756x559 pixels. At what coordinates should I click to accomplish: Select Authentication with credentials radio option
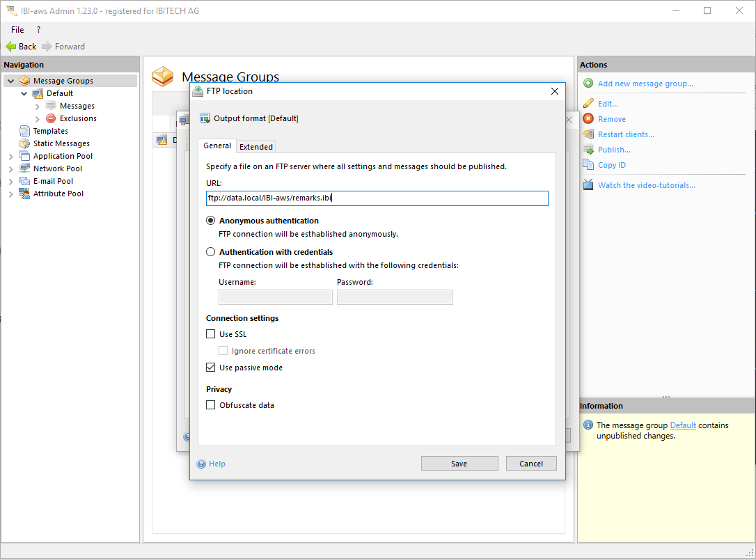[211, 252]
